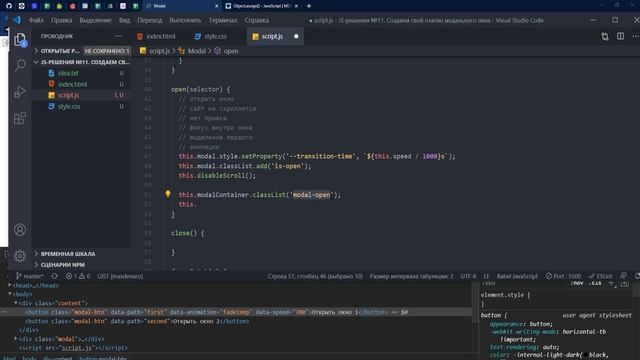Split the editor to the right
Screen dimensions: 640x360
coord(620,36)
